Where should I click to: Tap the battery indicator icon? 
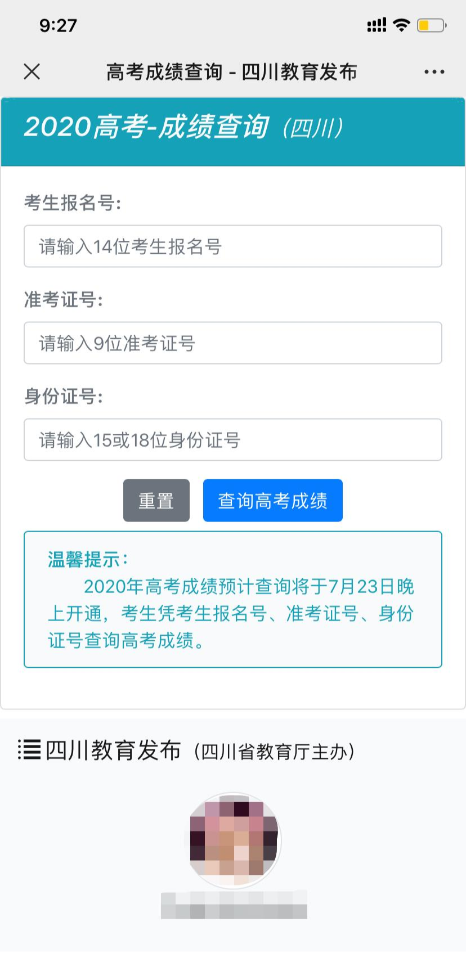431,25
